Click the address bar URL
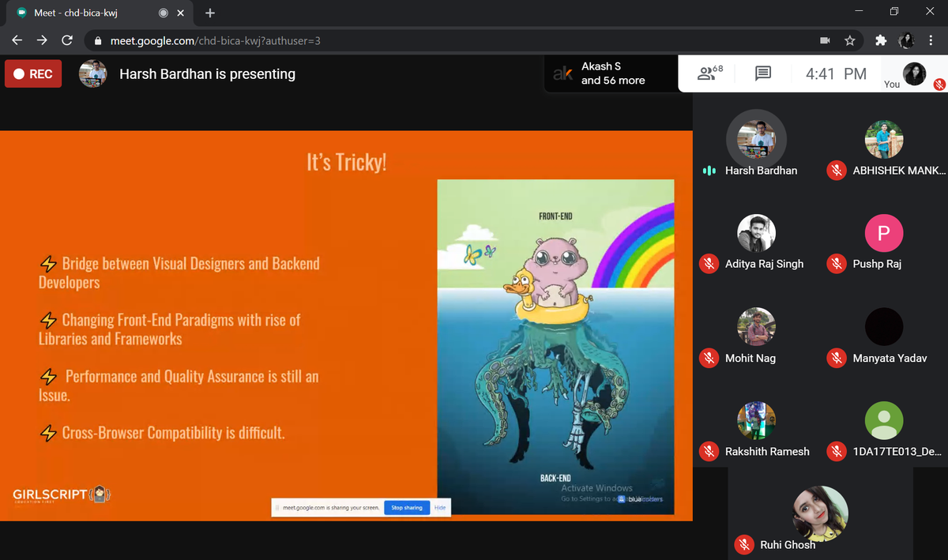This screenshot has height=560, width=948. tap(215, 41)
